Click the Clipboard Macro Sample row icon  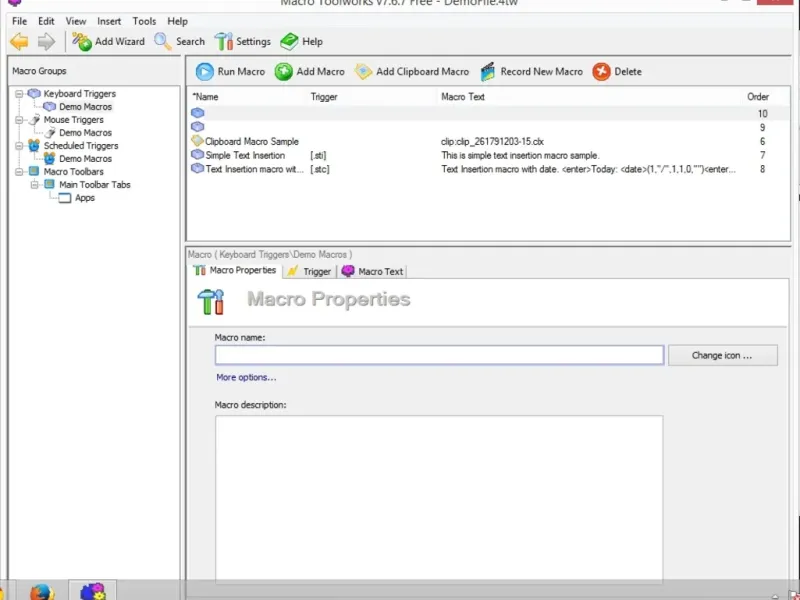(197, 140)
